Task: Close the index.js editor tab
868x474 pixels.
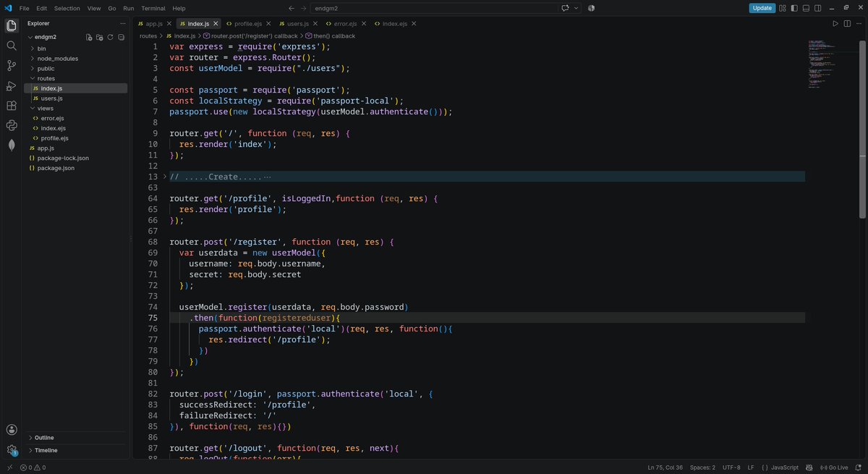Action: point(216,24)
